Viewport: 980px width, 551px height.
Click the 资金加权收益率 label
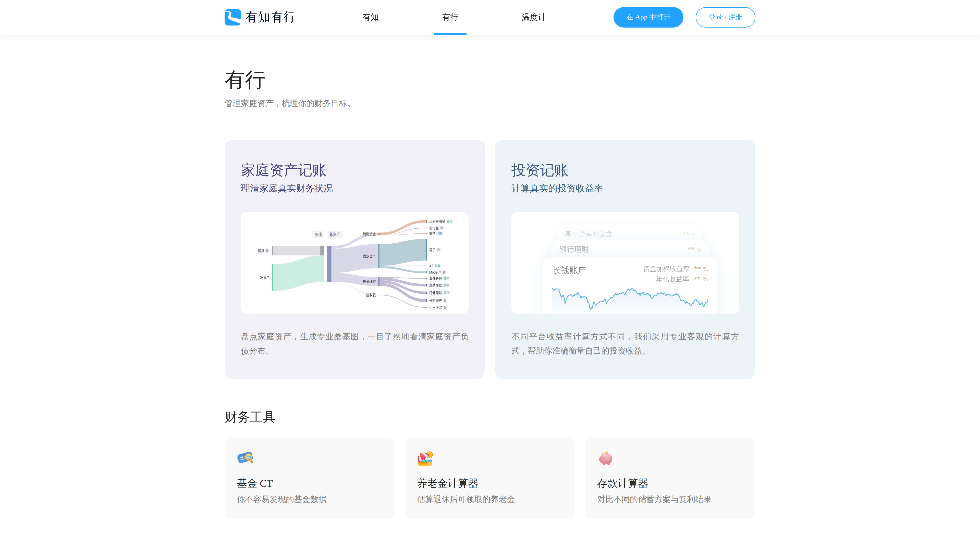pos(666,269)
